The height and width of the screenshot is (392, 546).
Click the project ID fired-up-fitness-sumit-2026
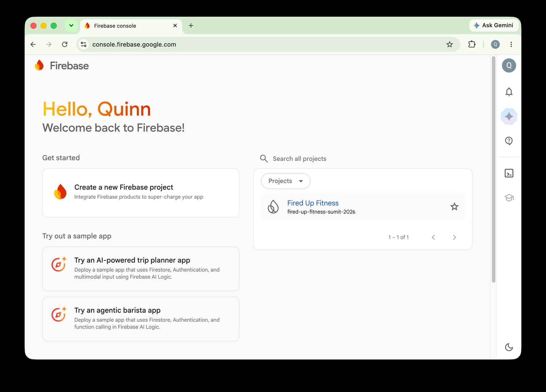(321, 212)
